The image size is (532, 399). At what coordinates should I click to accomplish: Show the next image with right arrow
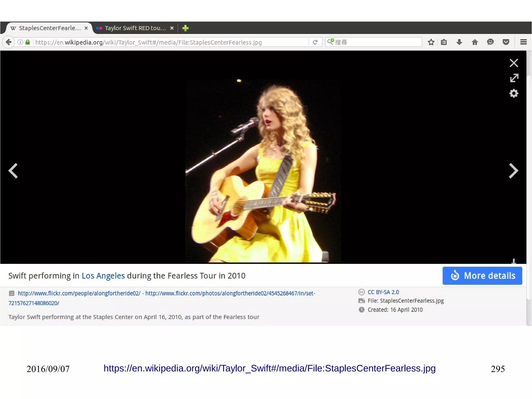tap(513, 171)
